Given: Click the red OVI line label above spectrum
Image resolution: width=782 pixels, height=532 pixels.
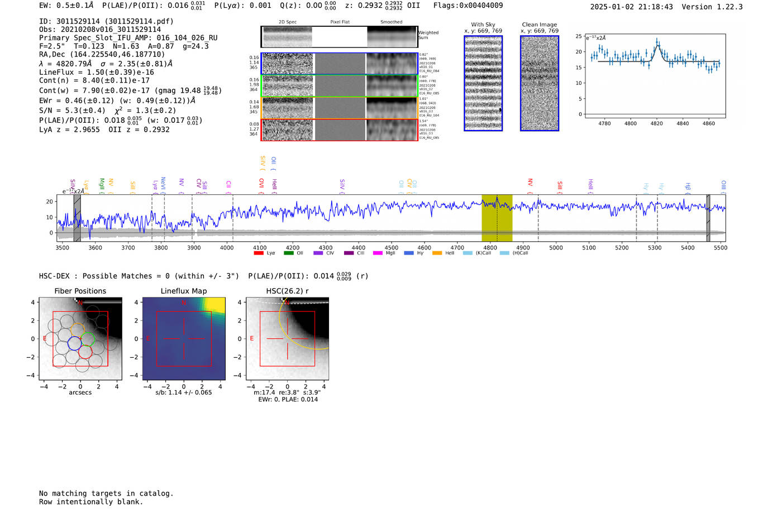Looking at the screenshot, I should tap(261, 183).
